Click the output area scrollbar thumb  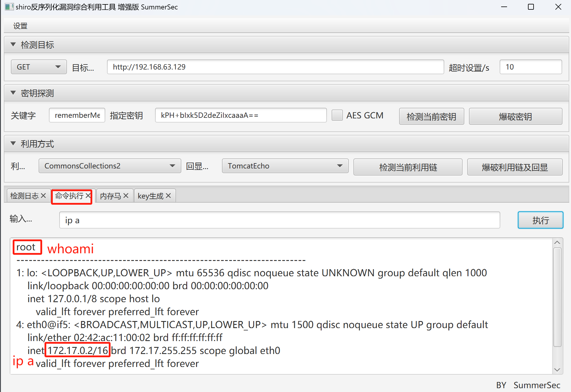point(557,297)
